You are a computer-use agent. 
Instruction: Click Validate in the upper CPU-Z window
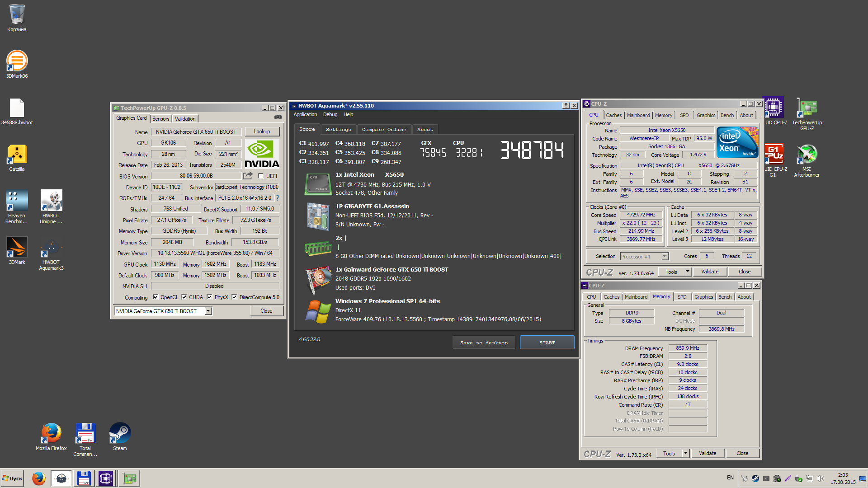pos(710,272)
